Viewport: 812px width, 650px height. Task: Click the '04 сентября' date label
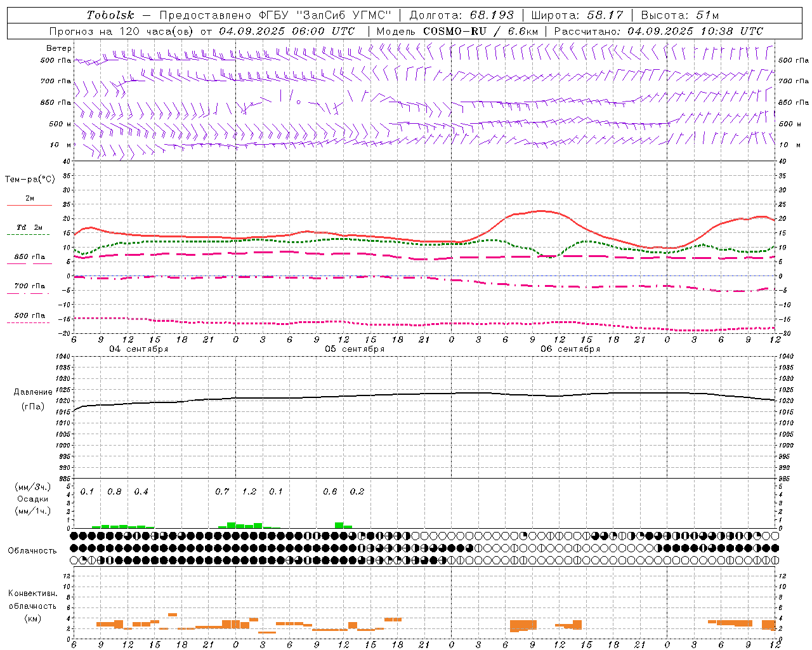point(139,349)
